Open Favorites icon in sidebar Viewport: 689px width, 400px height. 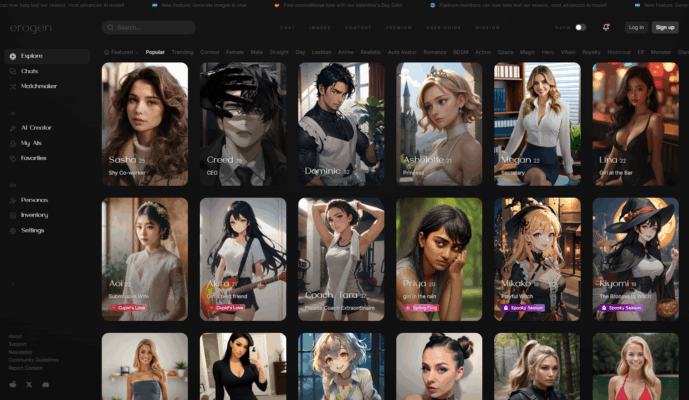(12, 157)
